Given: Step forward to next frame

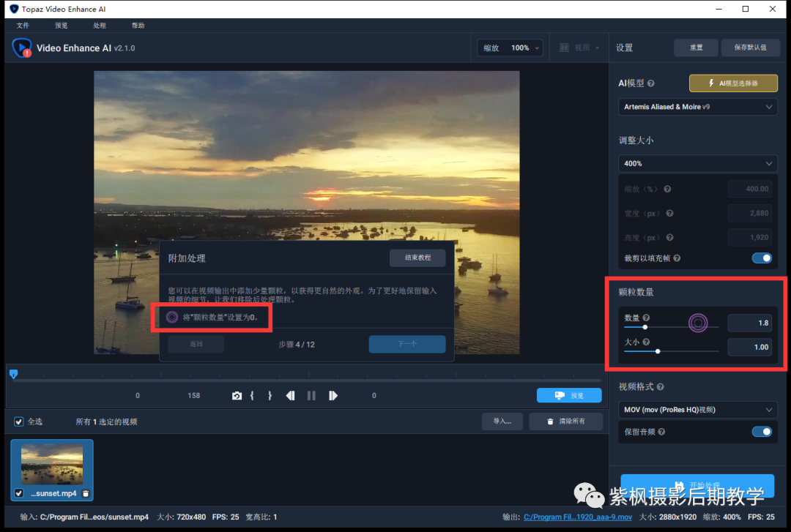Looking at the screenshot, I should [333, 396].
